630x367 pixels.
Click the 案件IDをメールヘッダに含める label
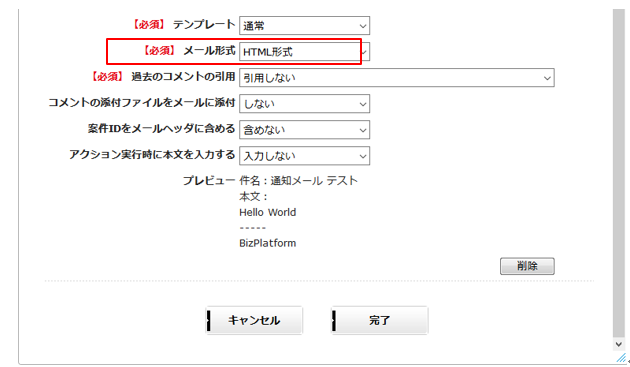click(161, 129)
